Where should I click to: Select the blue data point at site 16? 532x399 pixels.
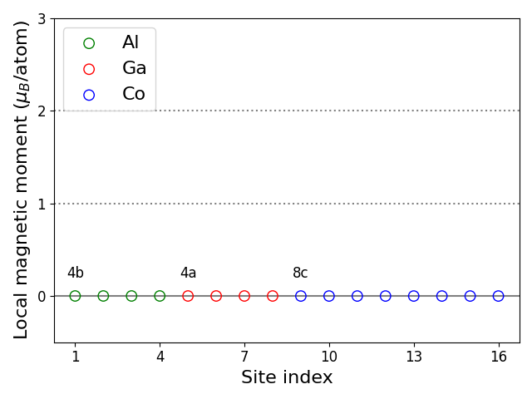498,296
